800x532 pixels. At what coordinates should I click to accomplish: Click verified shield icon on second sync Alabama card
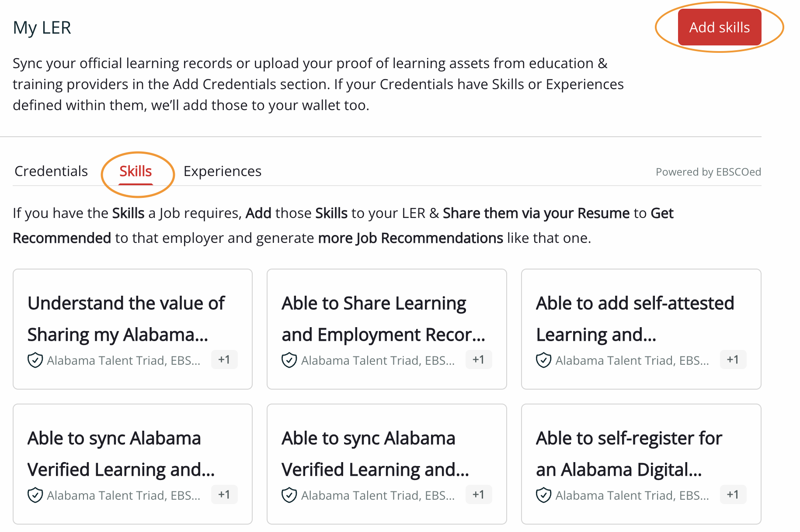(x=289, y=495)
